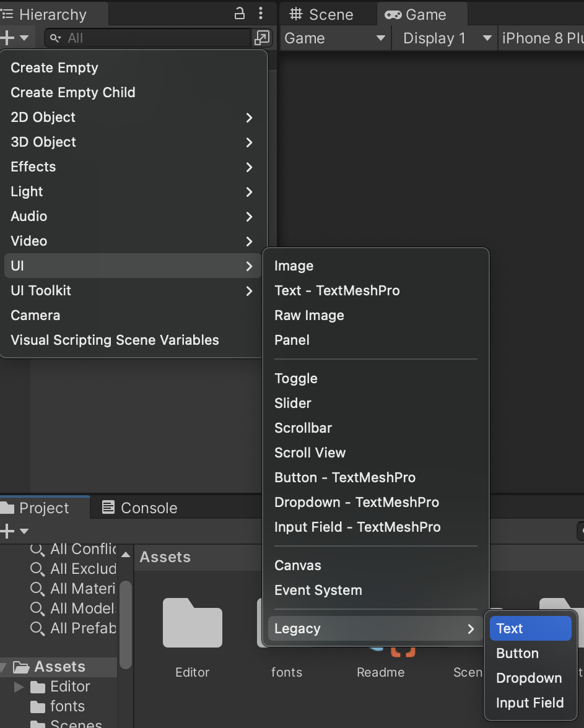Expand the Editor folder disclosure triangle
The image size is (584, 728).
click(x=19, y=687)
